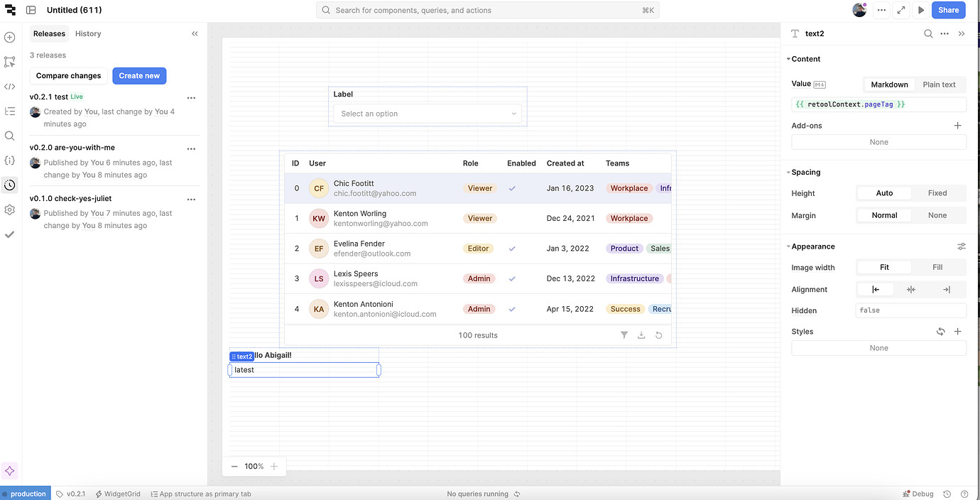
Task: Click the preview play icon
Action: click(x=921, y=10)
